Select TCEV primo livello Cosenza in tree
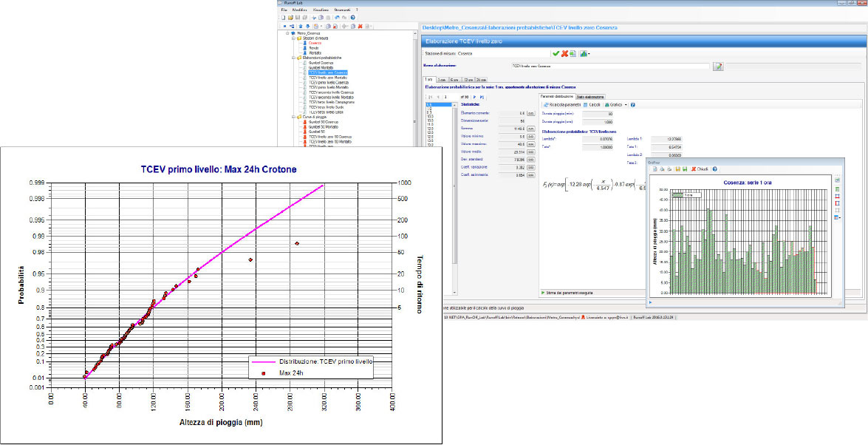Viewport: 868px width, 445px height. pyautogui.click(x=328, y=82)
